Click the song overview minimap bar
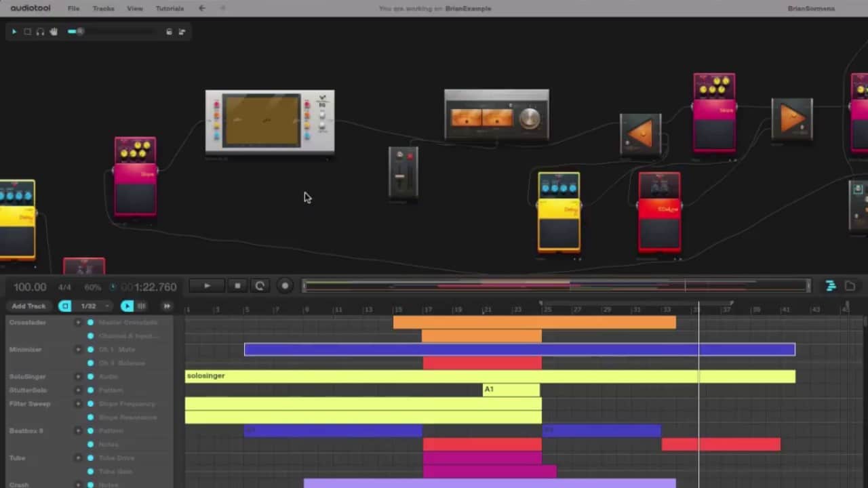The width and height of the screenshot is (868, 488). click(x=556, y=286)
